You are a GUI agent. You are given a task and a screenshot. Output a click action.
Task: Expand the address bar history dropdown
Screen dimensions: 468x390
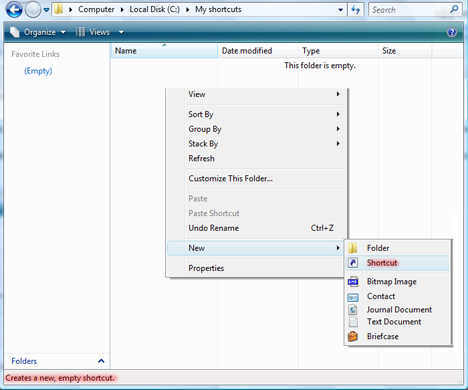click(x=340, y=10)
